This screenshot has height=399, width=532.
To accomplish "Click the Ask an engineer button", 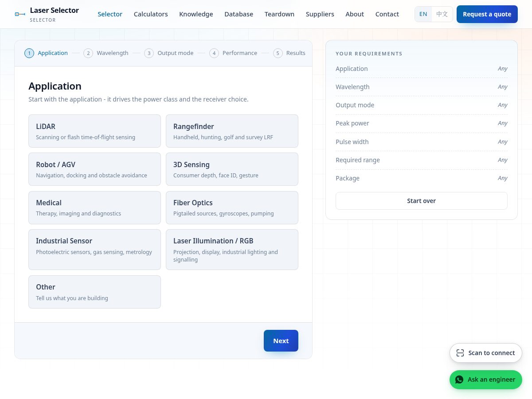I will [486, 379].
